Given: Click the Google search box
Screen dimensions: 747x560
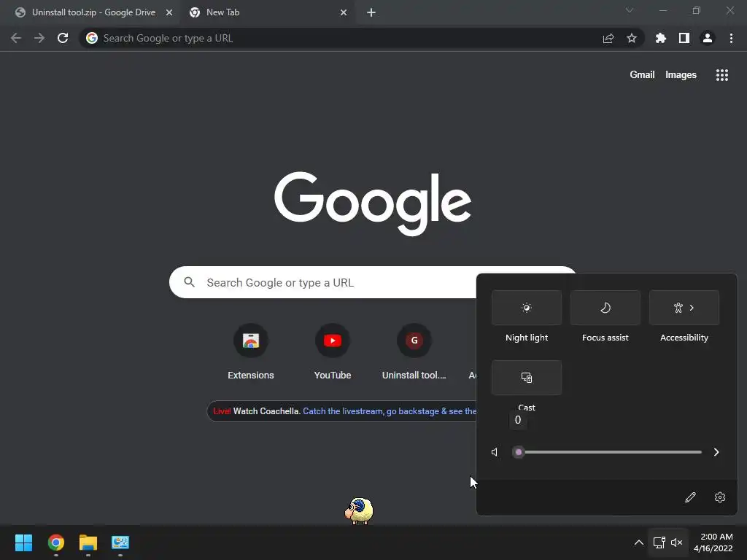Looking at the screenshot, I should click(323, 282).
